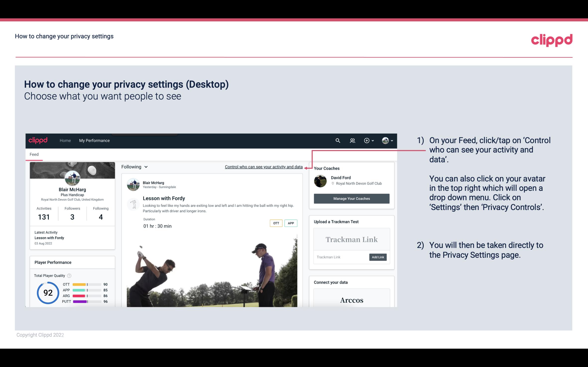The height and width of the screenshot is (367, 588).
Task: Click the people/followers icon in navbar
Action: (x=352, y=140)
